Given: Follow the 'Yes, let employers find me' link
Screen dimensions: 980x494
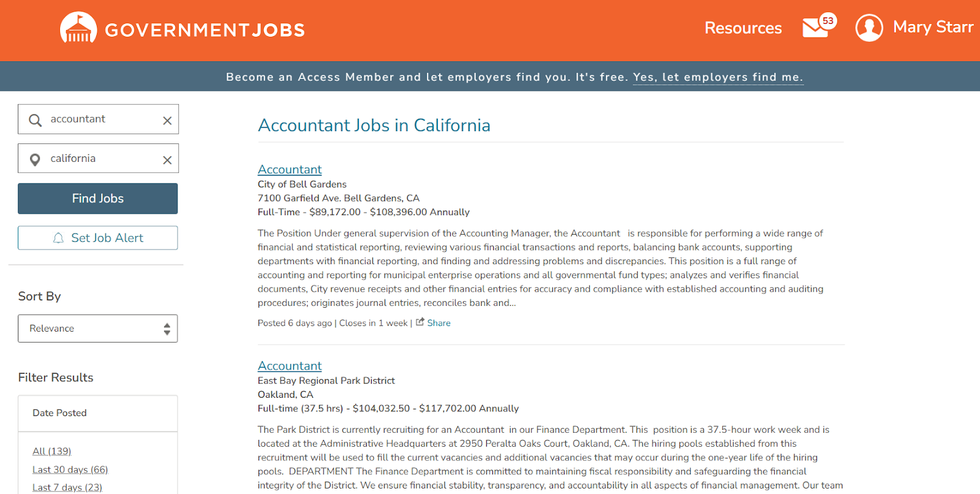Looking at the screenshot, I should pos(717,77).
